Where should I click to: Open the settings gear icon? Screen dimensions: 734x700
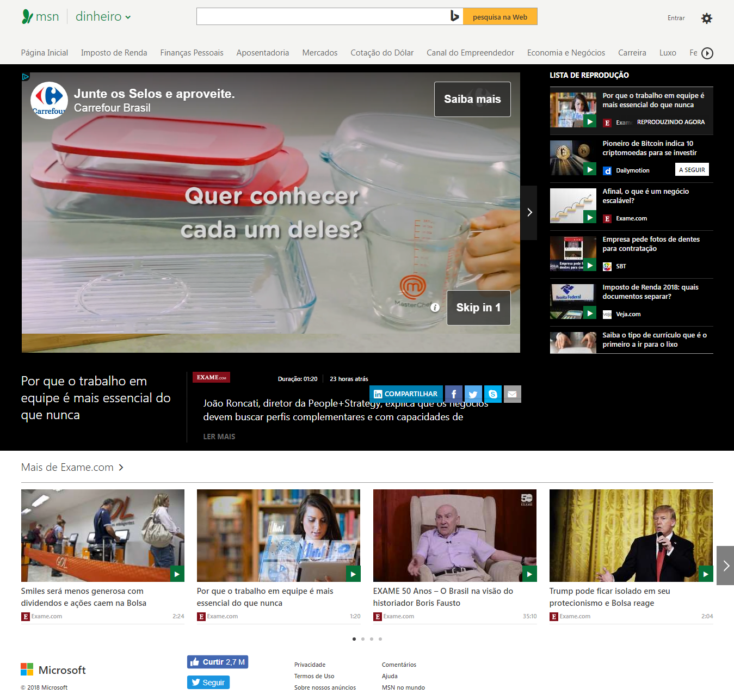pyautogui.click(x=706, y=19)
